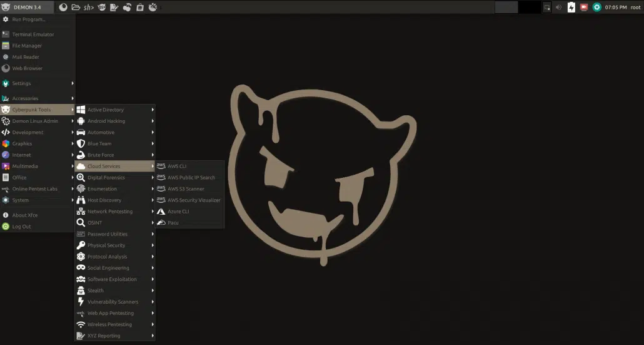
Task: Open Mail Reader from the menu
Action: (x=38, y=57)
